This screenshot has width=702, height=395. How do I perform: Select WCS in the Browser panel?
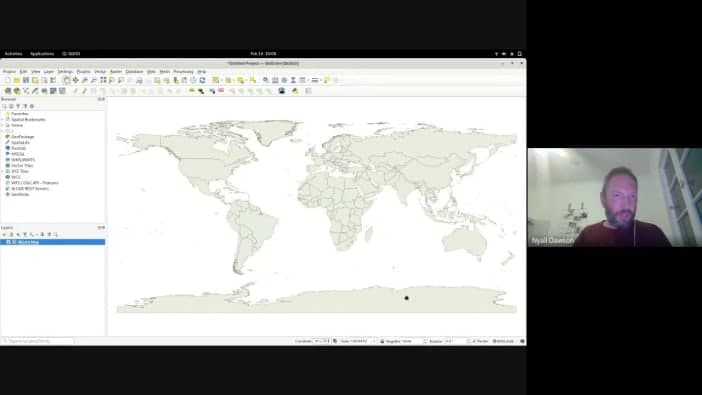[16, 177]
